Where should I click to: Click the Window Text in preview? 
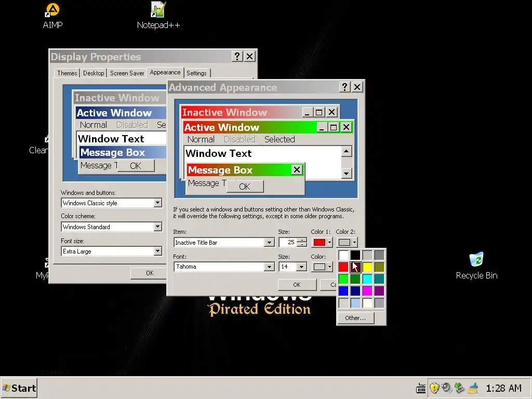[x=219, y=153]
